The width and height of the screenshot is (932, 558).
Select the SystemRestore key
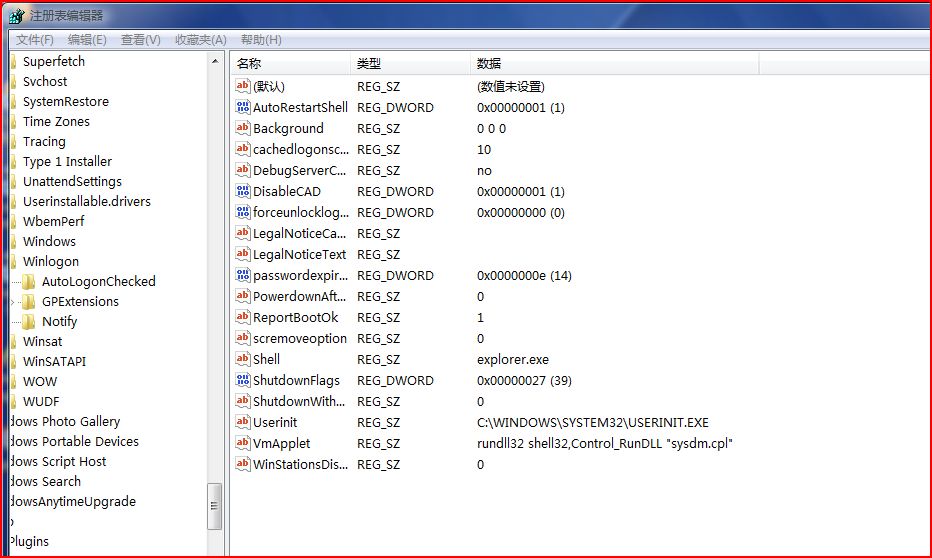click(65, 102)
